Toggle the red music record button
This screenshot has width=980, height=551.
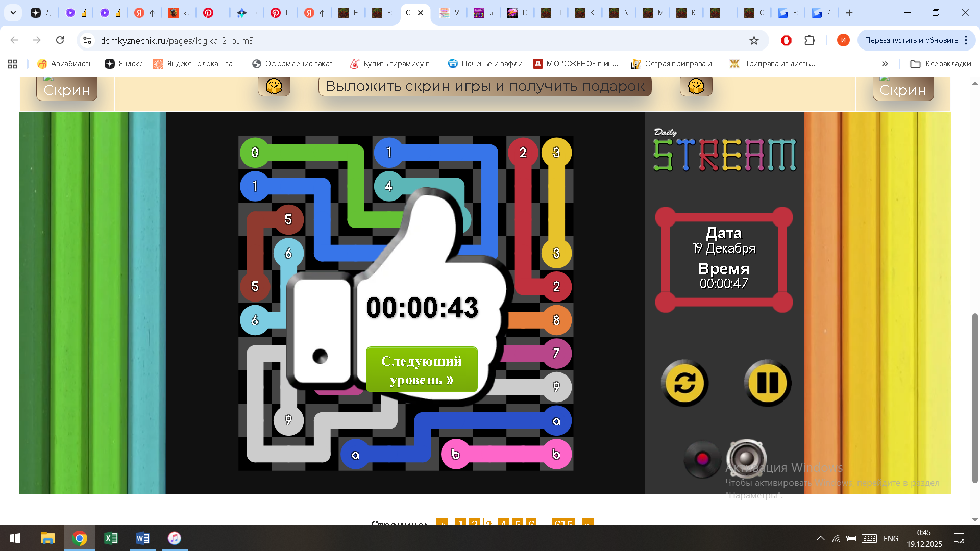point(702,459)
